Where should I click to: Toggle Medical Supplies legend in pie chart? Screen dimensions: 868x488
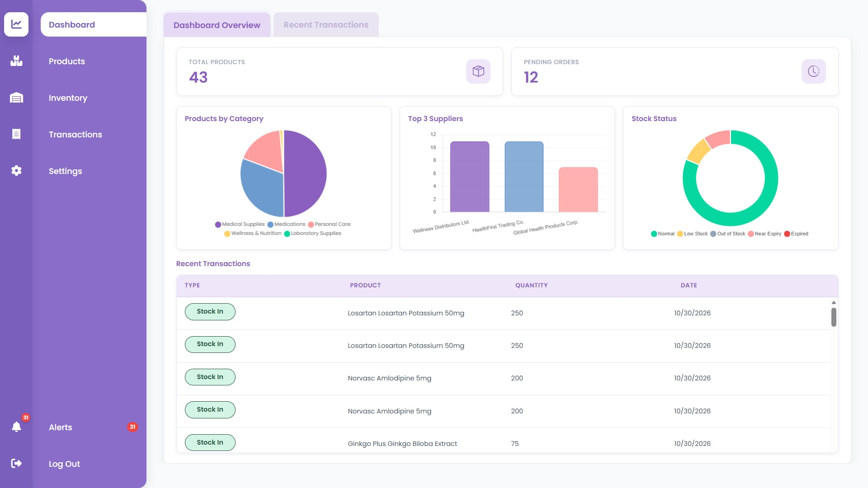click(240, 224)
